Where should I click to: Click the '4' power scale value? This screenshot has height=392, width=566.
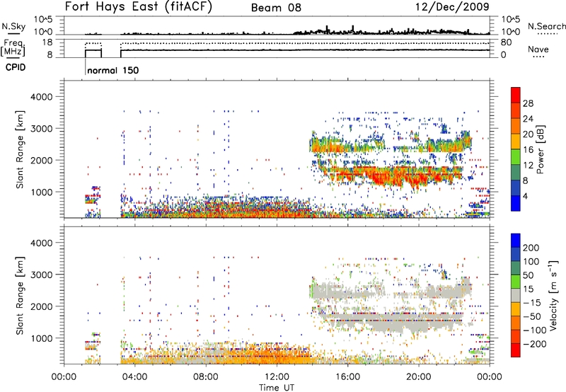pyautogui.click(x=525, y=196)
